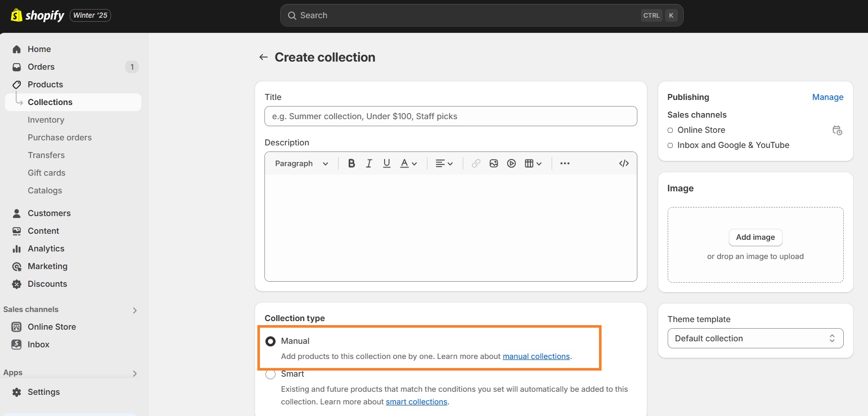
Task: Open the text color picker
Action: [x=408, y=164]
